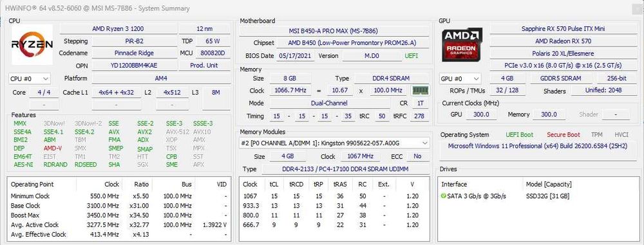Viewport: 644px width, 245px height.
Task: Open the GPU #0 selector dropdown
Action: 460,78
